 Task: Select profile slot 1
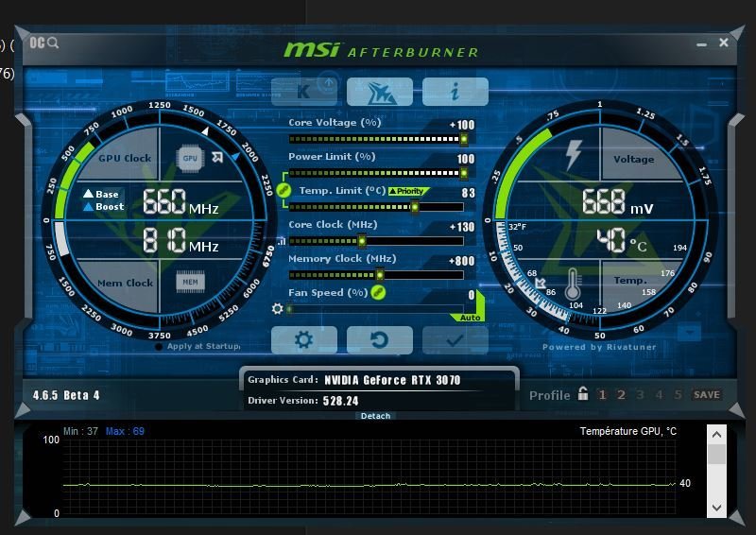click(x=602, y=394)
